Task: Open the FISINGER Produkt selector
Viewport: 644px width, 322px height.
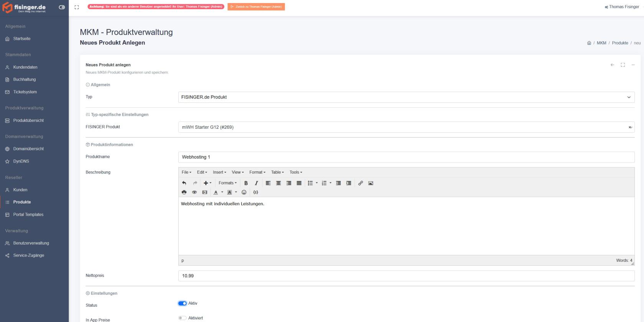Action: point(406,127)
